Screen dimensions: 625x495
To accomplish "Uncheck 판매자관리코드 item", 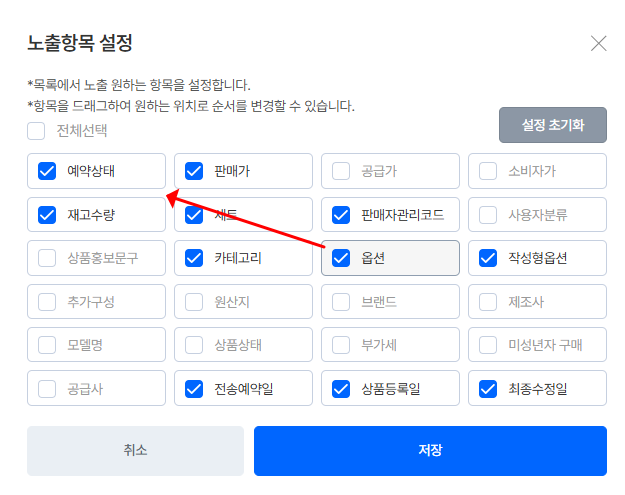I will (341, 214).
